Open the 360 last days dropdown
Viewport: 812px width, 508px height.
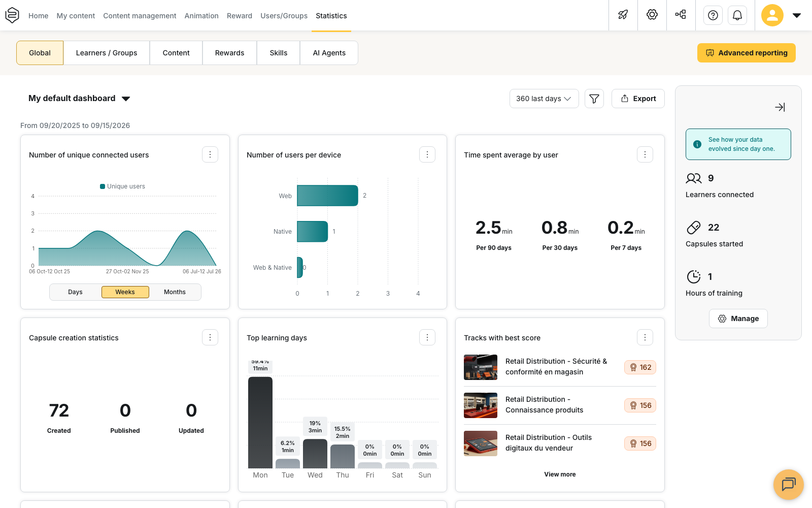tap(544, 99)
